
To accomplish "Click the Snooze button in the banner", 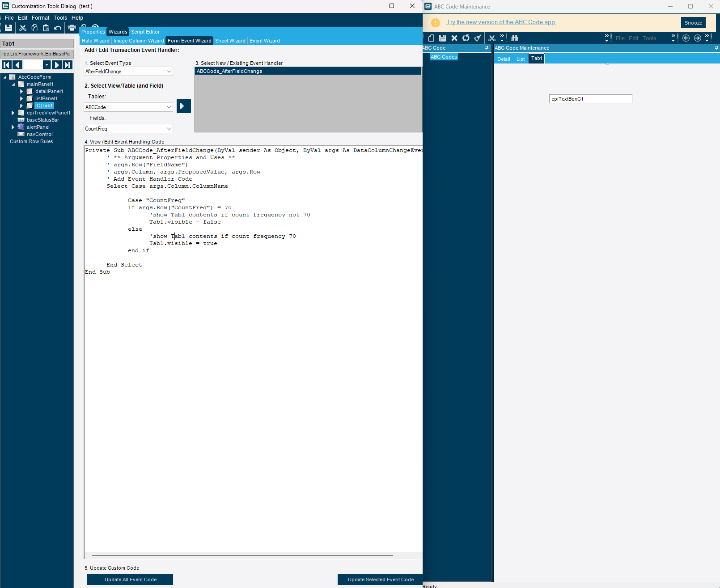I will click(x=693, y=23).
